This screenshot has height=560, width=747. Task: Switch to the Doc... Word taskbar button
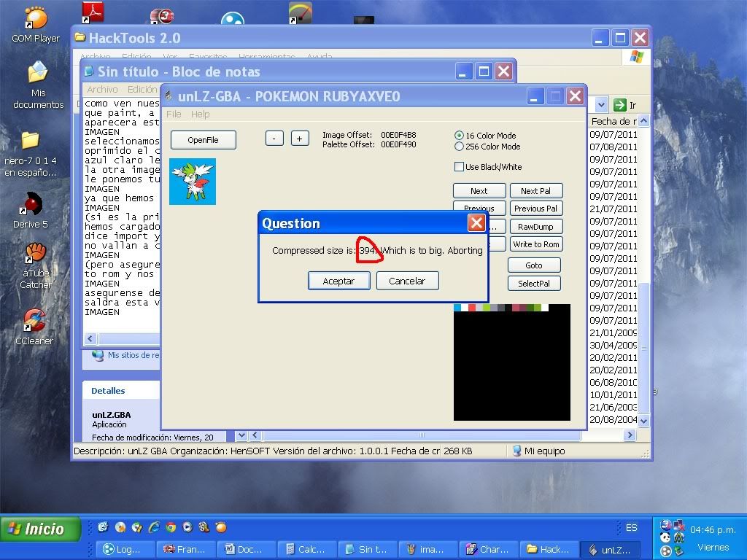[x=247, y=549]
